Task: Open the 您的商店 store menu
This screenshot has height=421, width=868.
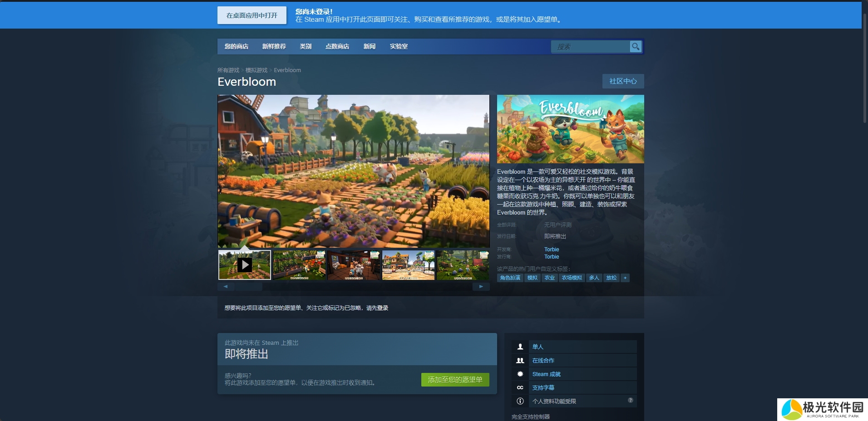Action: tap(236, 46)
